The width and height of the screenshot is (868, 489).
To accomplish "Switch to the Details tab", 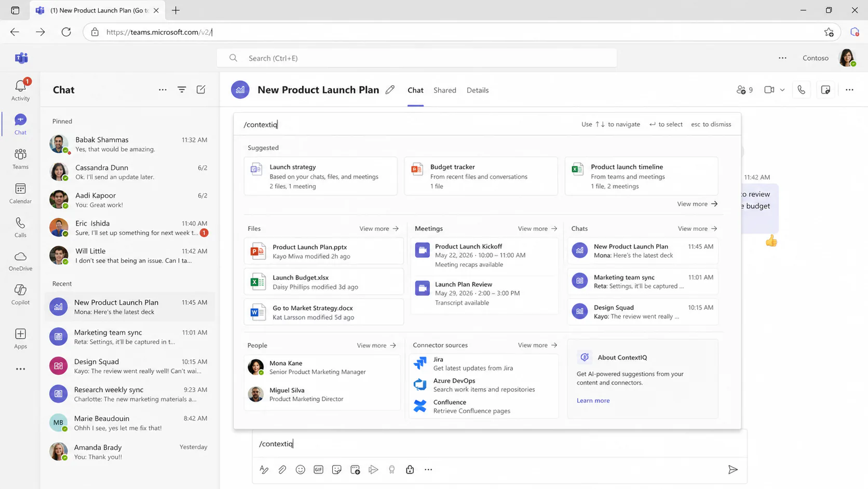I will coord(478,90).
